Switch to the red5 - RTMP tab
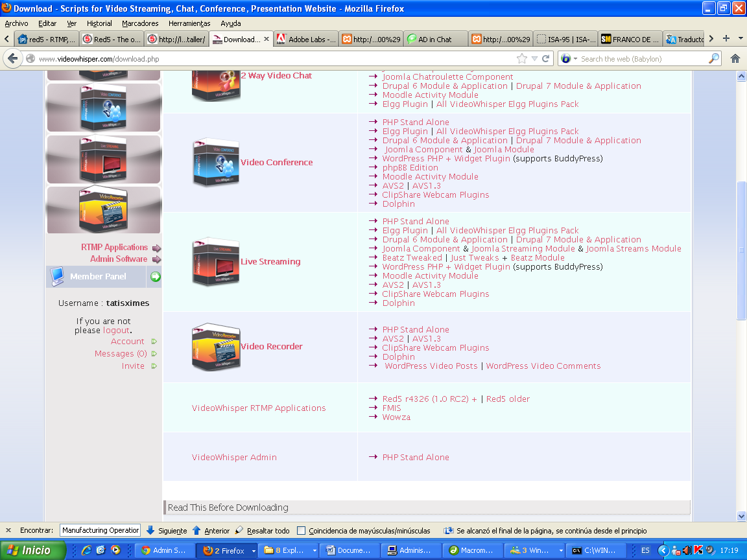747x560 pixels. 46,39
